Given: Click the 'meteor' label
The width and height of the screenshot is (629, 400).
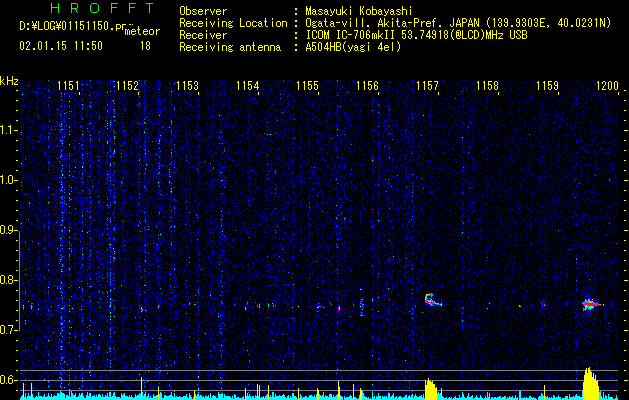Looking at the screenshot, I should point(142,32).
